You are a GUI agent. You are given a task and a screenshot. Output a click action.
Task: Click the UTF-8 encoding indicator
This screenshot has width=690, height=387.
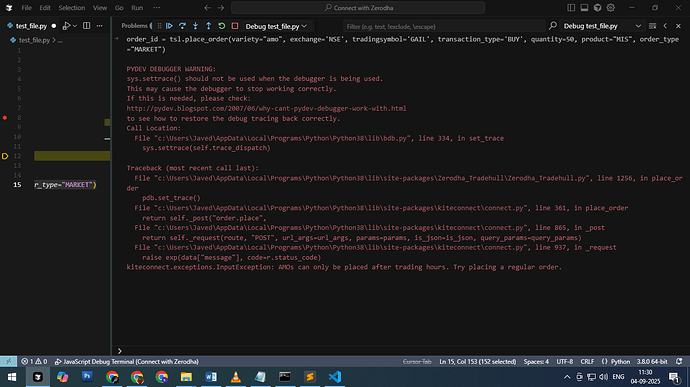click(x=565, y=361)
